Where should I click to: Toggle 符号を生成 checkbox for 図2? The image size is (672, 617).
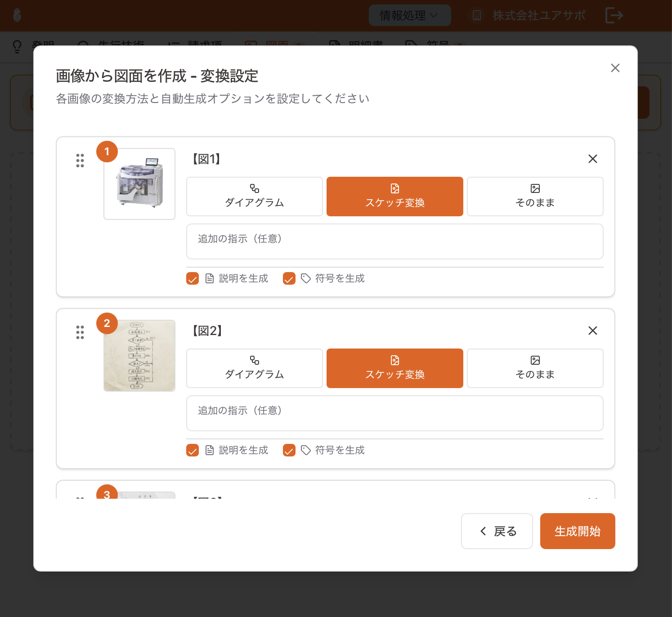(x=289, y=451)
